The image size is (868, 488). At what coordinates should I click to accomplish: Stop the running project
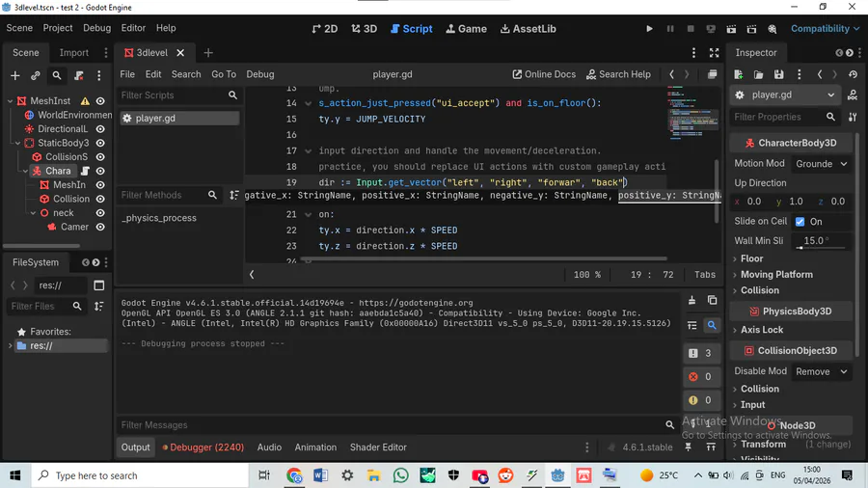tap(691, 29)
